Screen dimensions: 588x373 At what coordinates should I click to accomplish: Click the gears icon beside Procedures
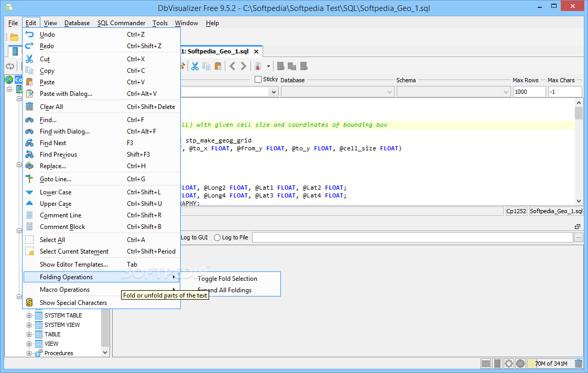39,353
